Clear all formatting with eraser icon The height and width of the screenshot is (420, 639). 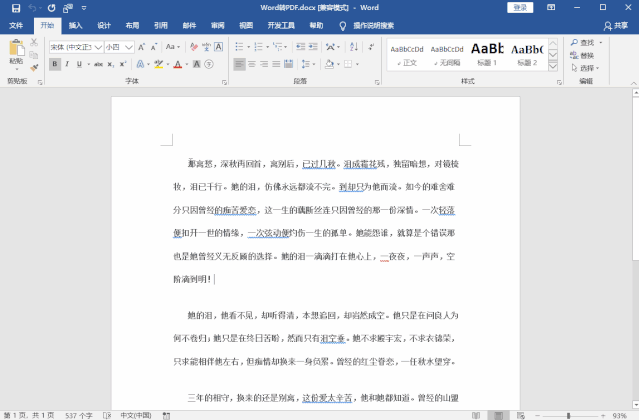pyautogui.click(x=194, y=47)
